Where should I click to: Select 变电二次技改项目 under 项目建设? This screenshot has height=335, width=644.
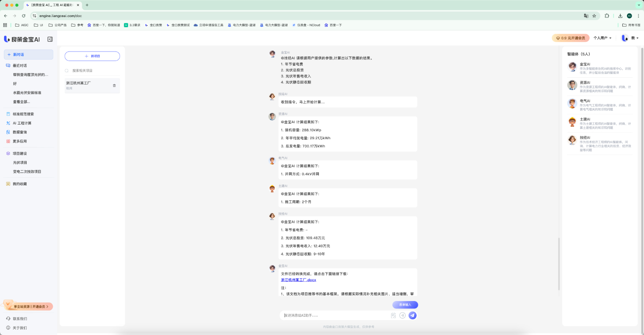pyautogui.click(x=27, y=171)
